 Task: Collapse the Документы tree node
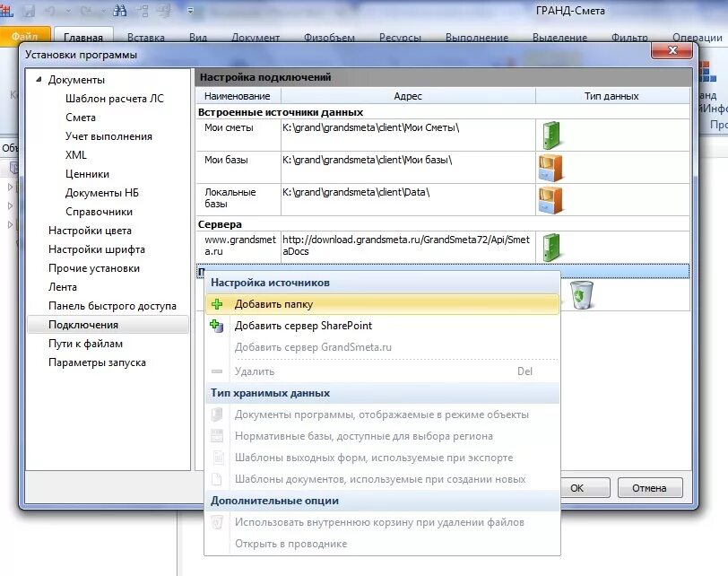tap(39, 80)
